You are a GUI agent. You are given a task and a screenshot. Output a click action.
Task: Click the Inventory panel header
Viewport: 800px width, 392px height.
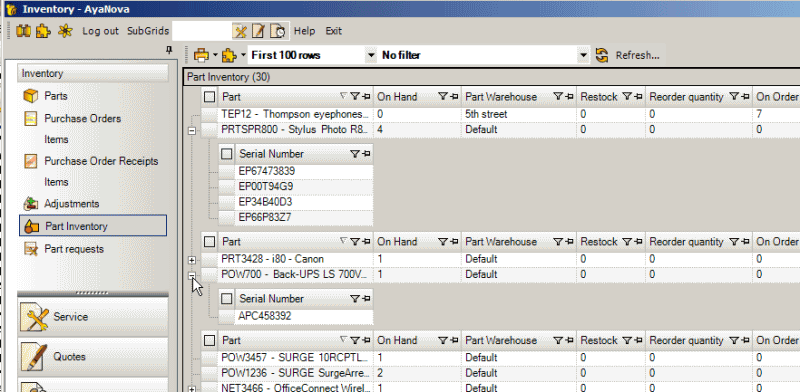tap(93, 74)
